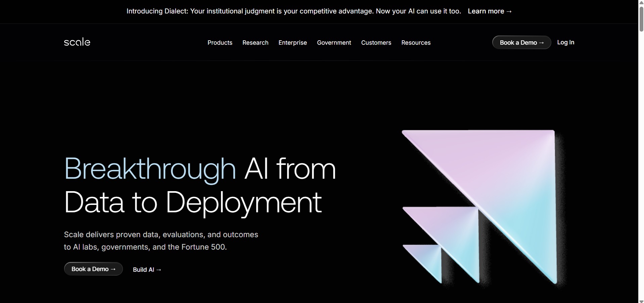Click the Log In link
644x303 pixels.
coord(565,42)
